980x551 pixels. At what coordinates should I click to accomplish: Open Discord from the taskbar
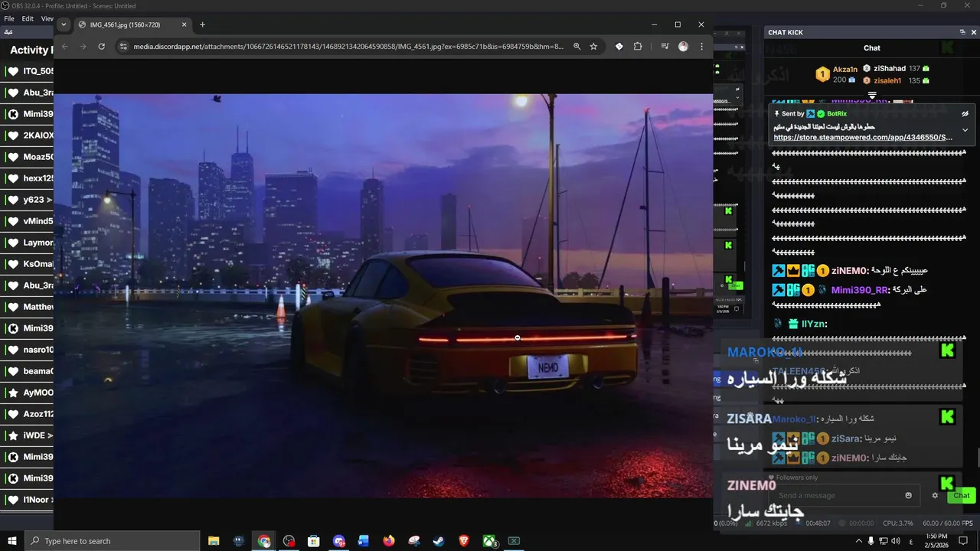tap(339, 541)
